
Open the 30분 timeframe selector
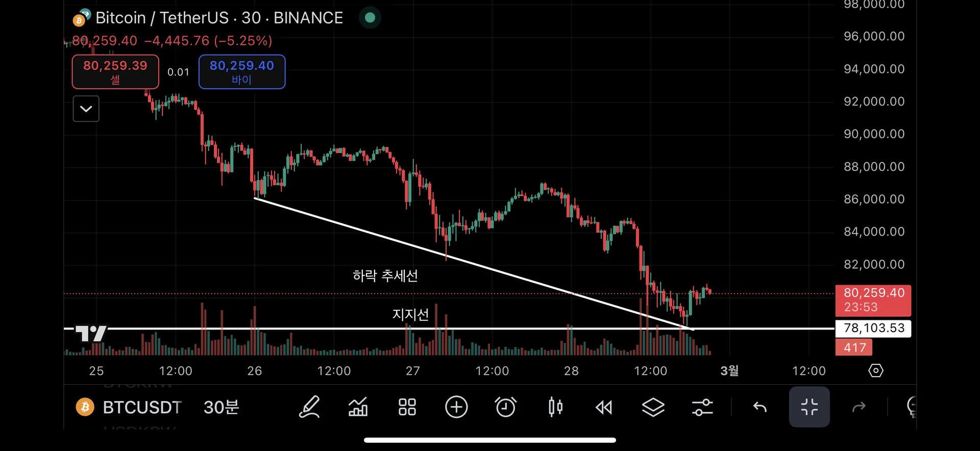(x=221, y=407)
